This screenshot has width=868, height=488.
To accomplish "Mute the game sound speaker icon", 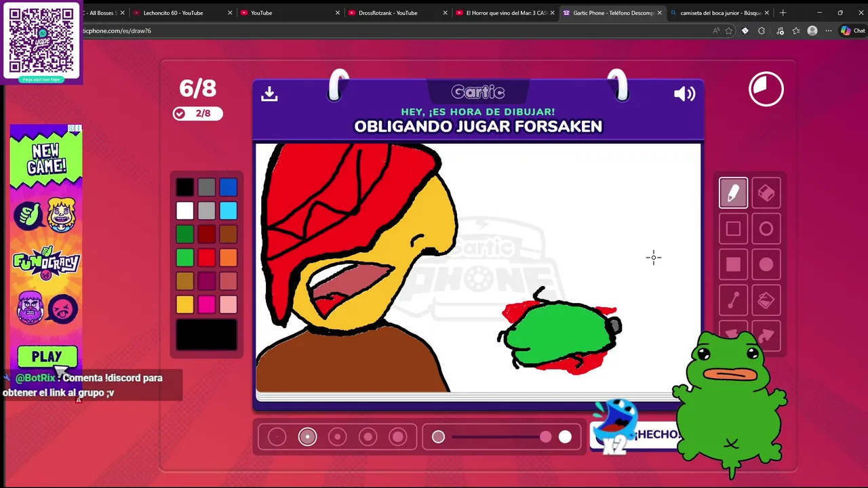I will (684, 94).
